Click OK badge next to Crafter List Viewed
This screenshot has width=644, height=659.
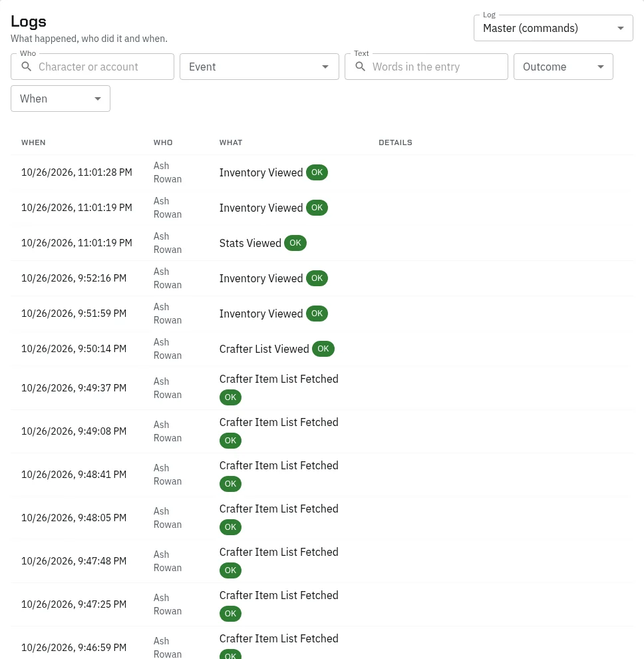tap(323, 349)
